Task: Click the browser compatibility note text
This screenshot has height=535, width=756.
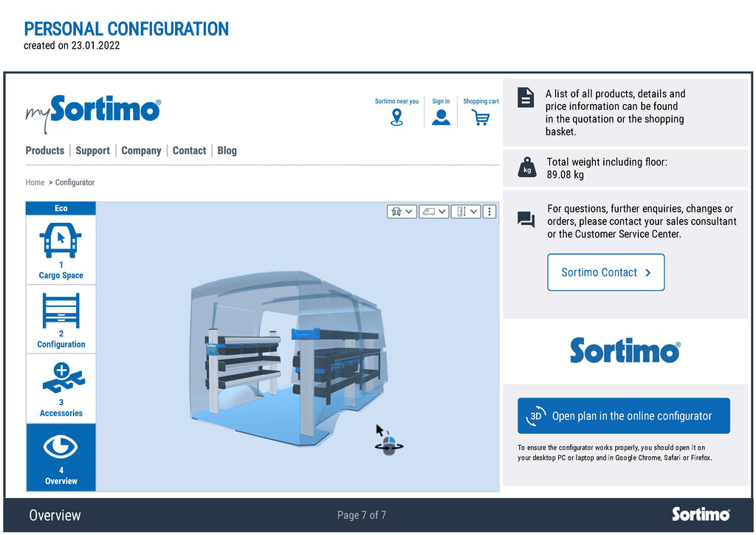Action: (x=615, y=452)
